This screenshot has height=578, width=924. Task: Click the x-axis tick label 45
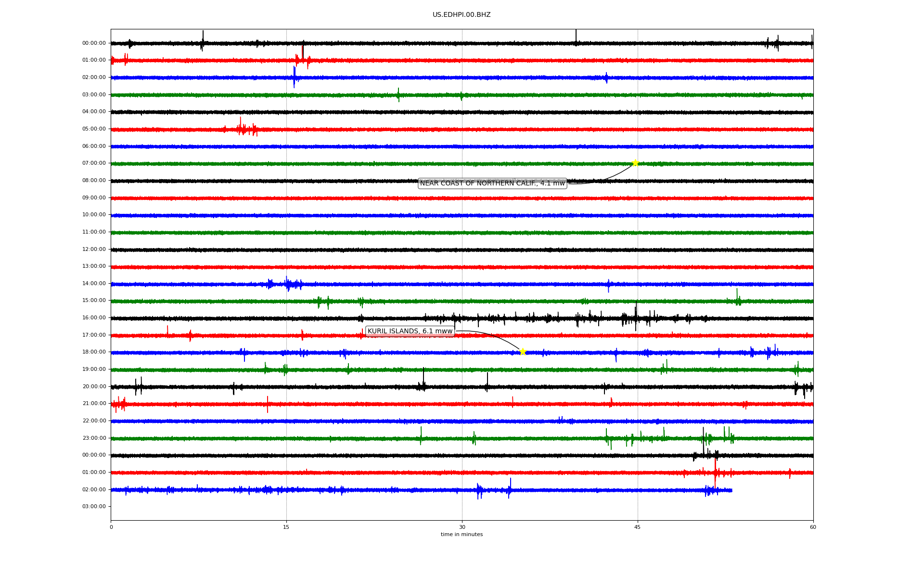tap(638, 527)
